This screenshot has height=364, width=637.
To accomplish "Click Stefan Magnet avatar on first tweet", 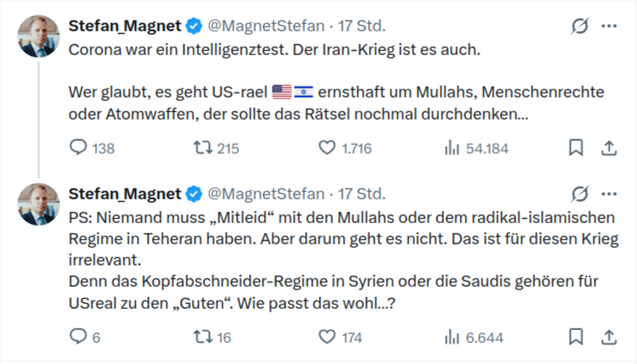I will (40, 36).
